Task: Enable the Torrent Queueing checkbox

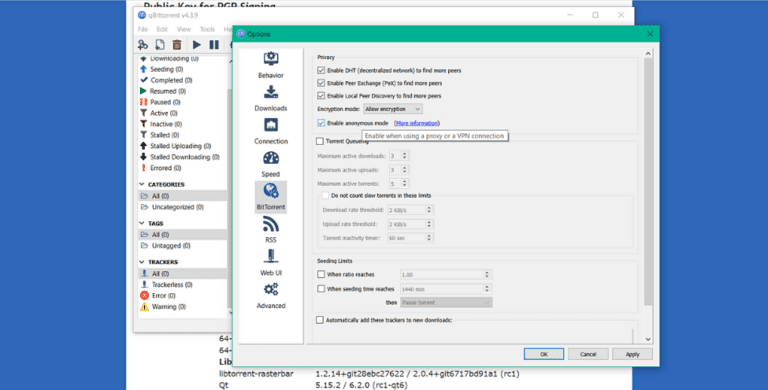Action: [320, 141]
